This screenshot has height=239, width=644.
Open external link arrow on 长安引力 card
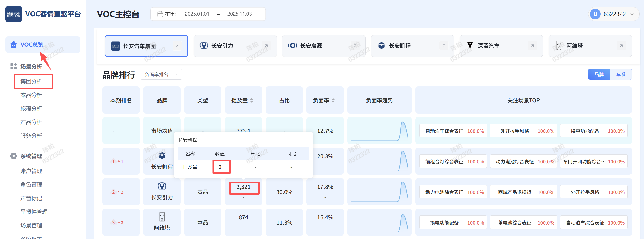point(266,46)
